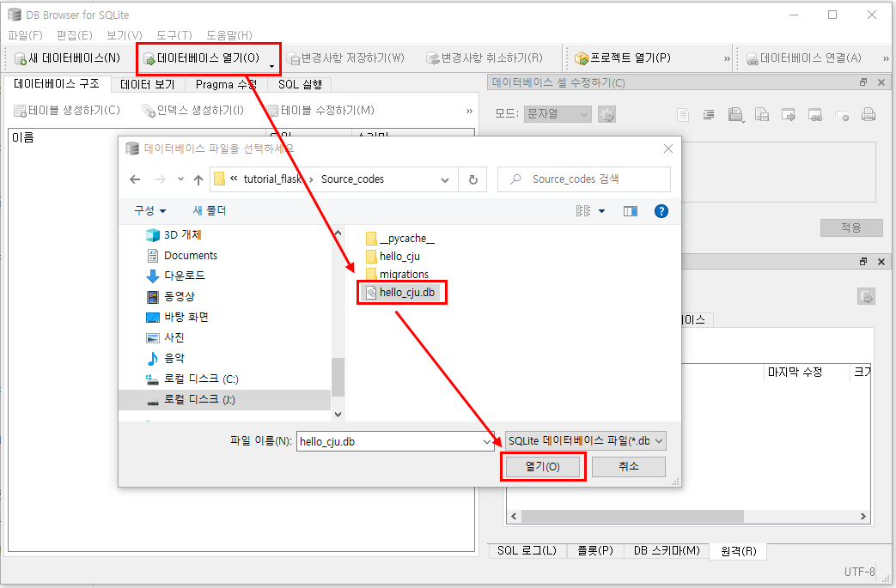Click the print icon in cell editor

click(868, 115)
